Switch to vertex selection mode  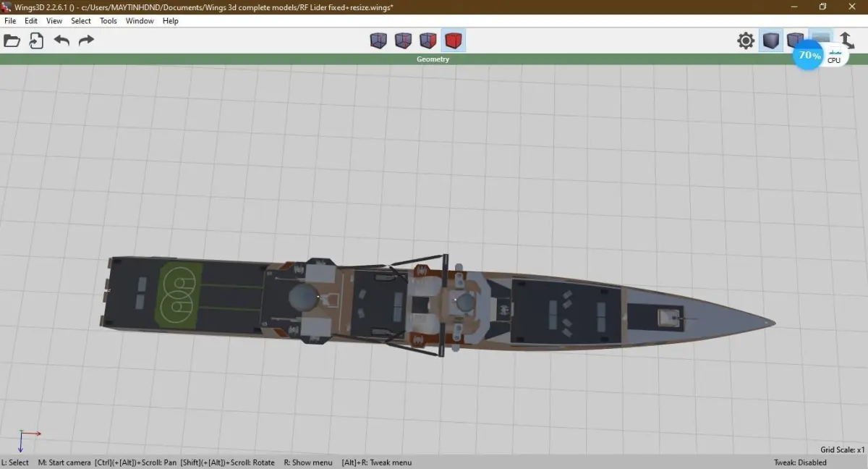[x=378, y=41]
